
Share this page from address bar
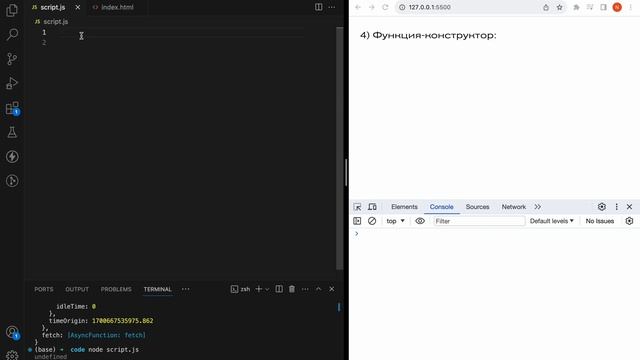pos(546,7)
